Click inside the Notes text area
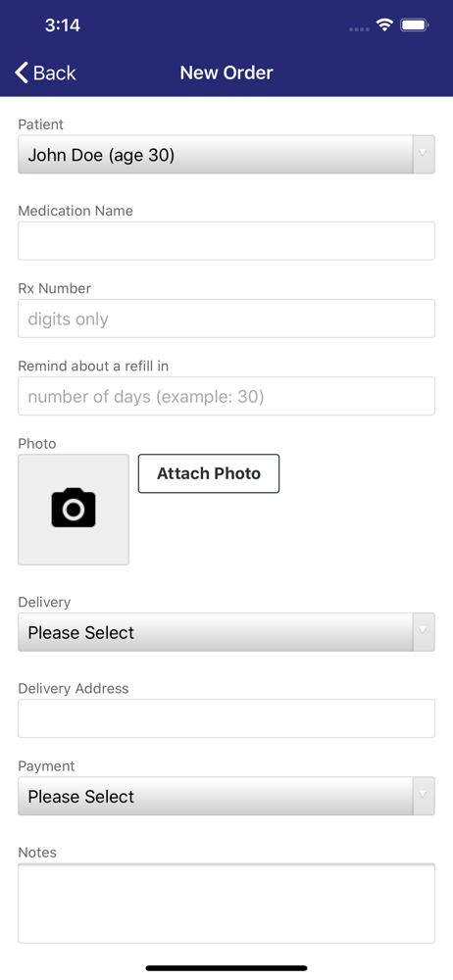The image size is (453, 980). pos(226,904)
